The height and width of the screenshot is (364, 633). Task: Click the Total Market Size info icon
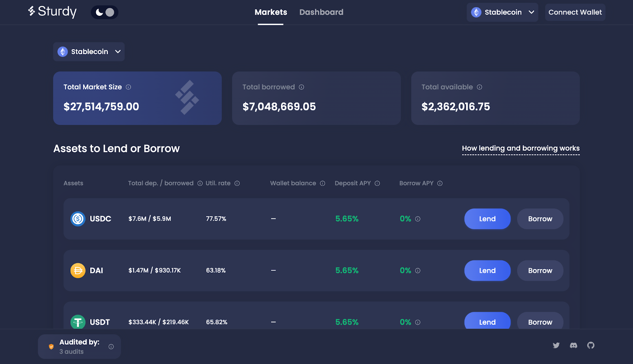point(128,87)
